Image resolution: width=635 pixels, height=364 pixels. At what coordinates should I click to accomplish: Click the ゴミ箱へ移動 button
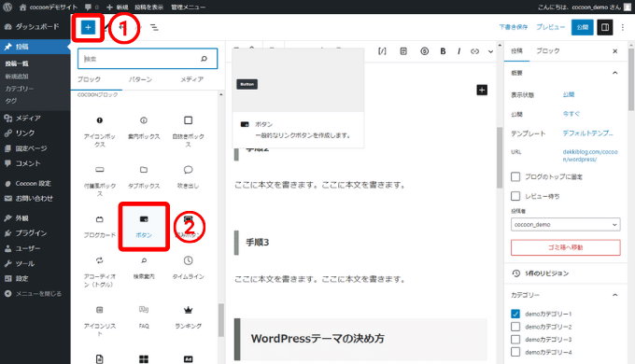point(565,247)
